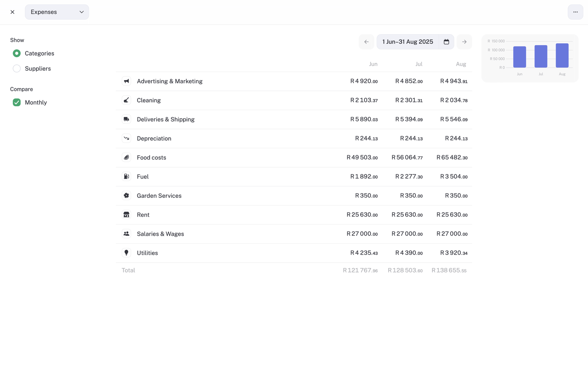Click the 1 Jun–31 Aug 2025 date range
Viewport: 588px width, 368px height.
tap(407, 42)
